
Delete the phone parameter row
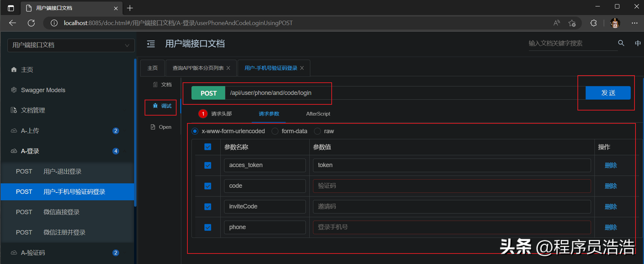point(611,227)
